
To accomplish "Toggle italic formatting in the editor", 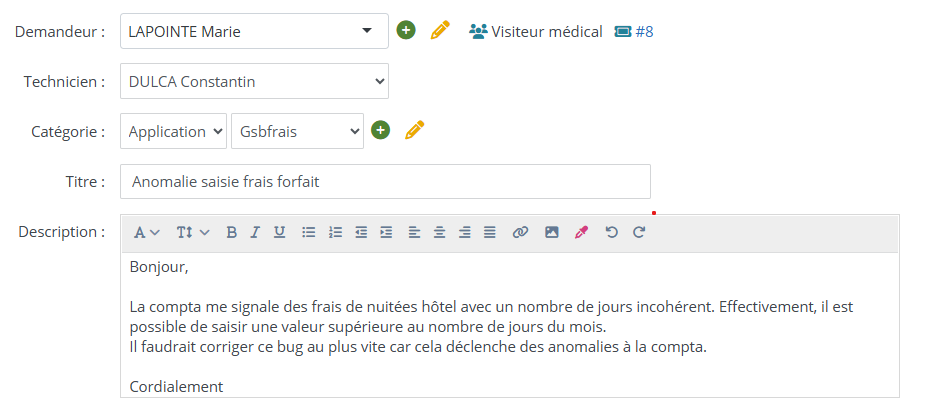I will (x=255, y=232).
